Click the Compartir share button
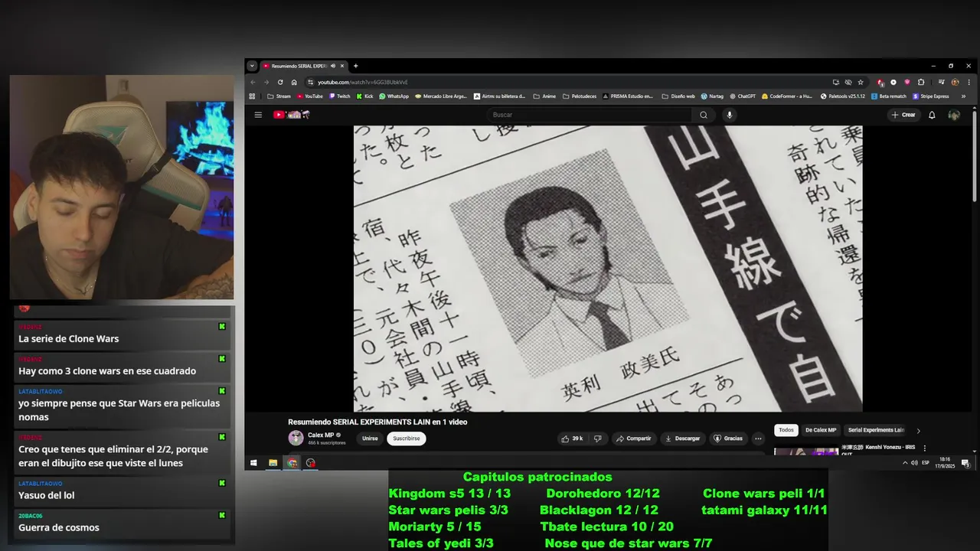The height and width of the screenshot is (551, 980). 633,439
